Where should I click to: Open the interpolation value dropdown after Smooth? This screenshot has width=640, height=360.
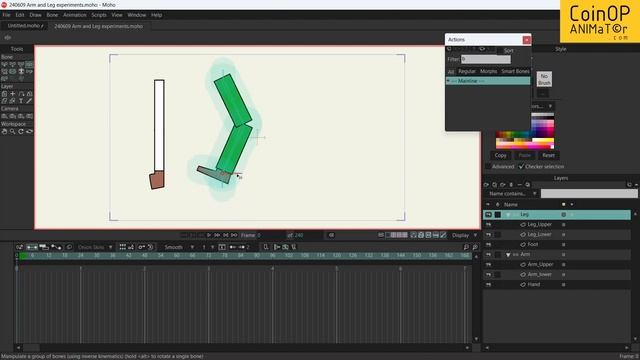[x=207, y=247]
